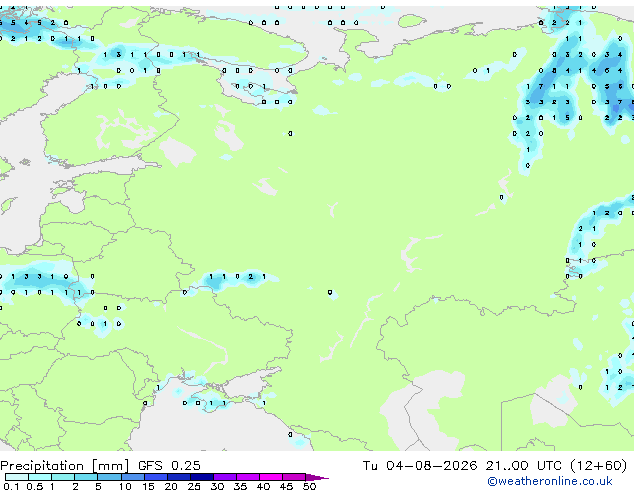
Task: Click the "Precipitation [mm]" title text
Action: coord(64,466)
